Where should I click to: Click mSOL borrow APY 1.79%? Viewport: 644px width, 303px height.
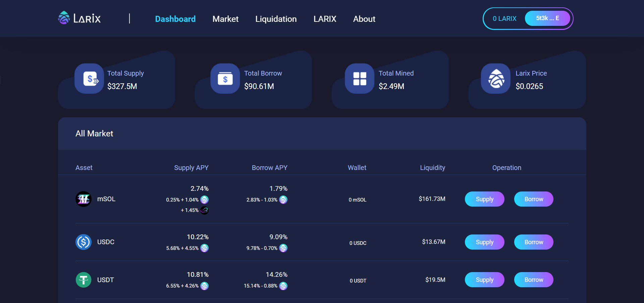(x=278, y=188)
